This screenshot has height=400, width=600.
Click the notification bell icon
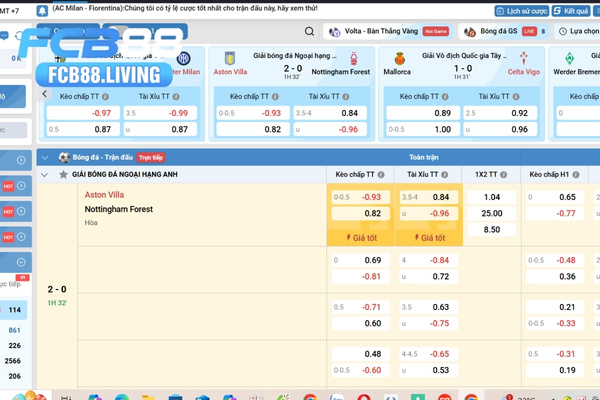(x=42, y=10)
